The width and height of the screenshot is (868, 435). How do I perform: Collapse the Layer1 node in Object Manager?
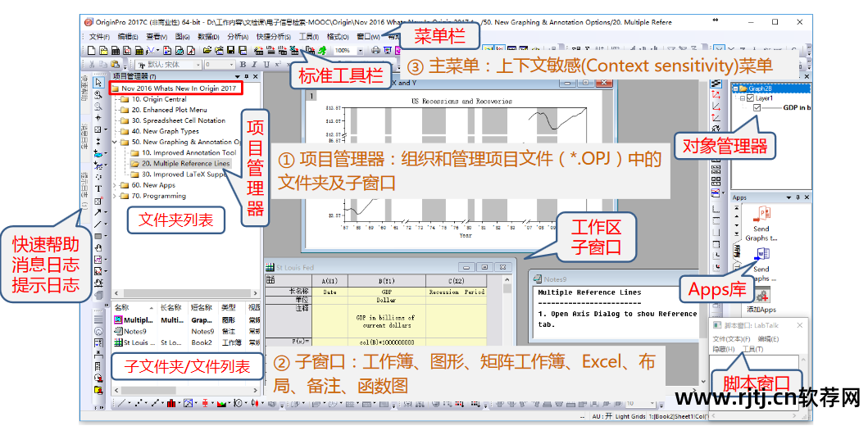743,98
